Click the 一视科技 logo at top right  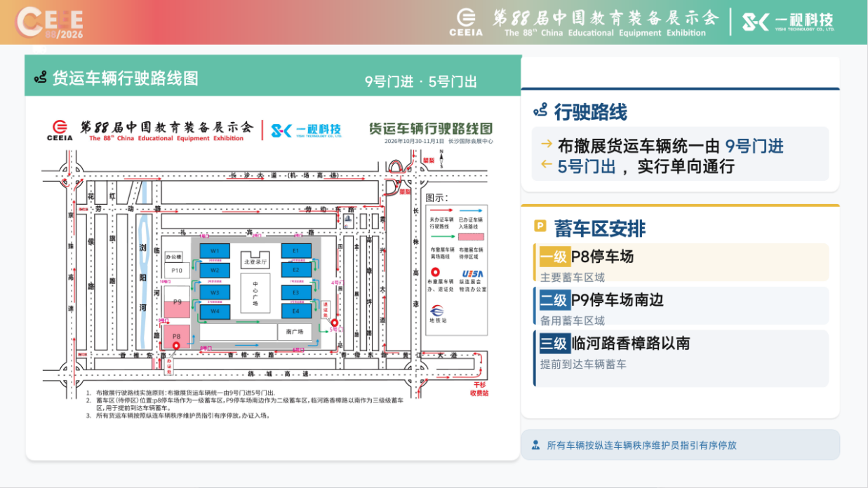coord(788,22)
